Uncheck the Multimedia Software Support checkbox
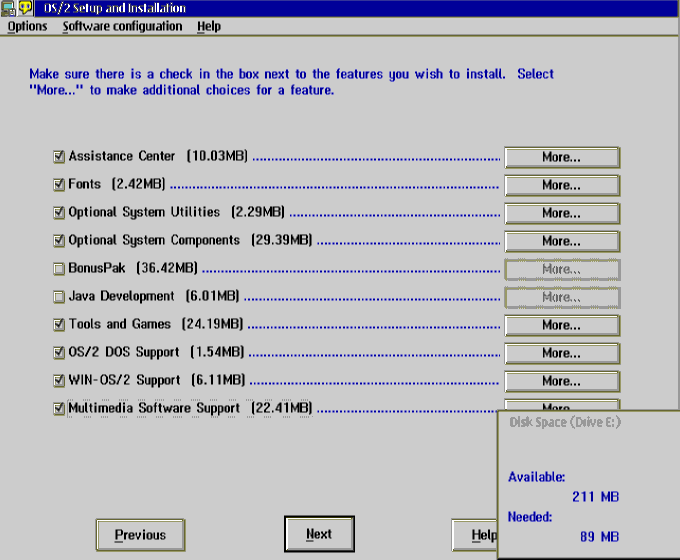 click(x=59, y=408)
